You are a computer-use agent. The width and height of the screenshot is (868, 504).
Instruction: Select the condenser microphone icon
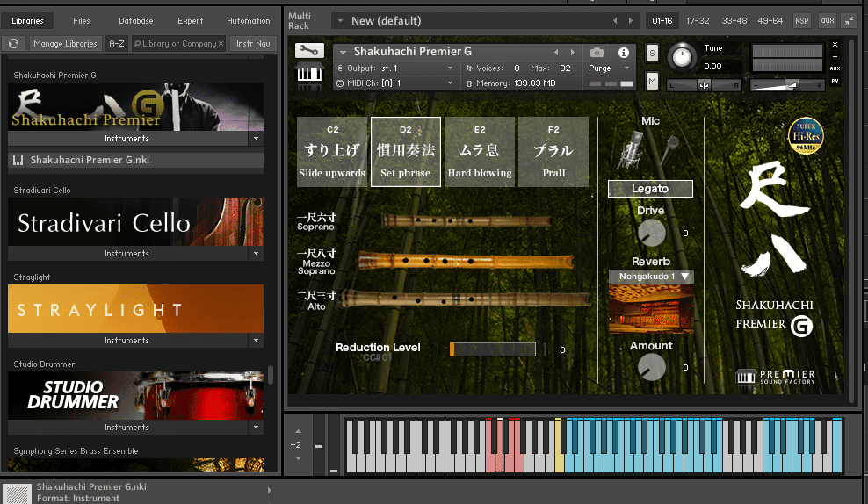(631, 150)
